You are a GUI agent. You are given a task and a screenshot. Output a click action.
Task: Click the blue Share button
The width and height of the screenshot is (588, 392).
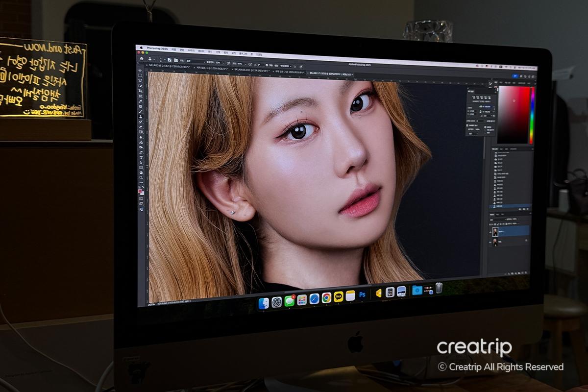pyautogui.click(x=514, y=76)
